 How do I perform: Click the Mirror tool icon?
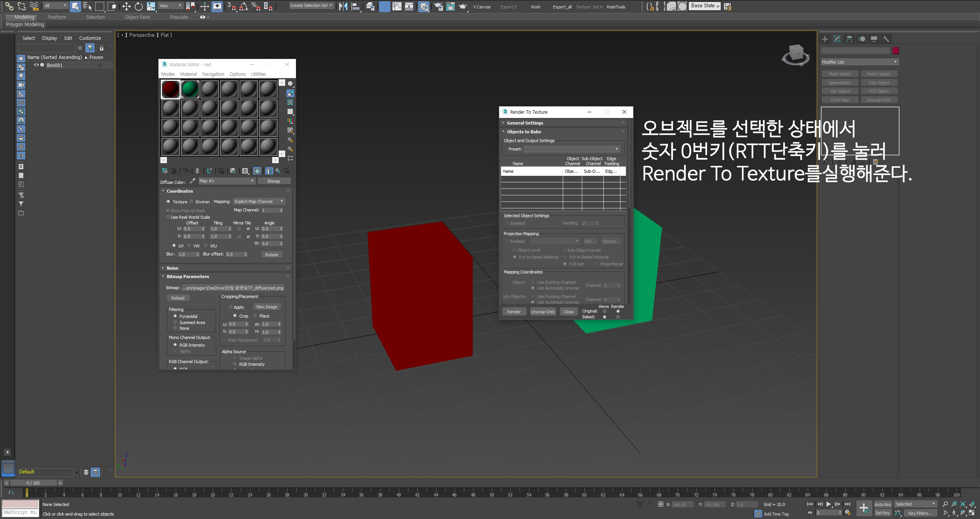click(x=343, y=6)
